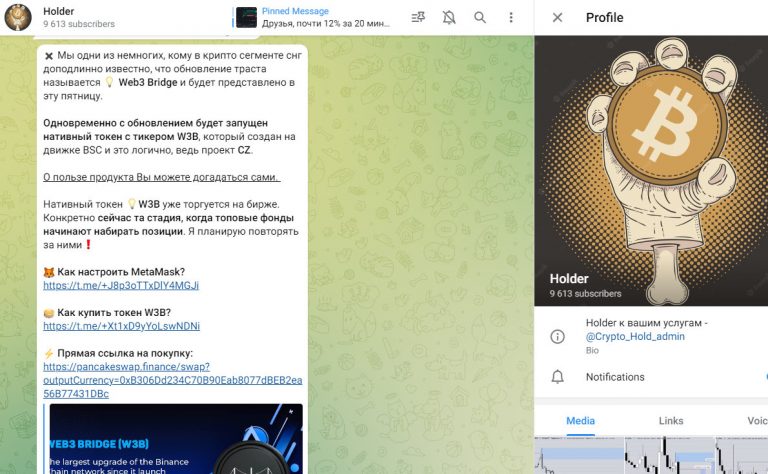768x474 pixels.
Task: Click the Notifications bell icon in profile
Action: point(557,377)
